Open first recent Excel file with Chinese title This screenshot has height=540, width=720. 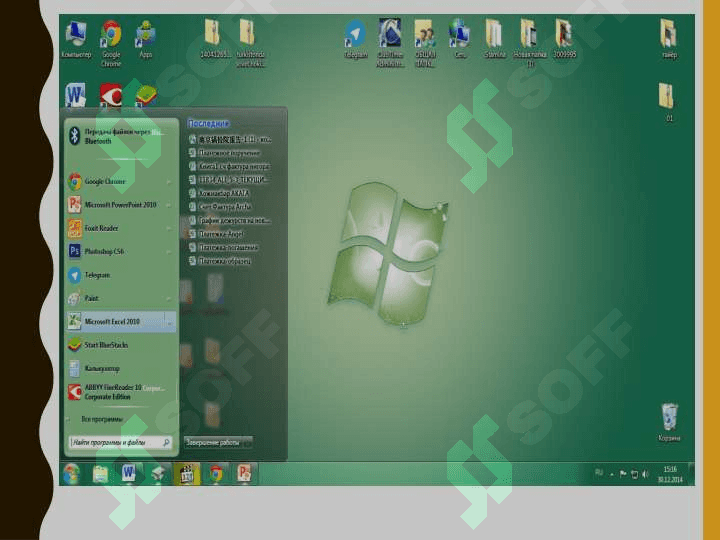tap(231, 140)
